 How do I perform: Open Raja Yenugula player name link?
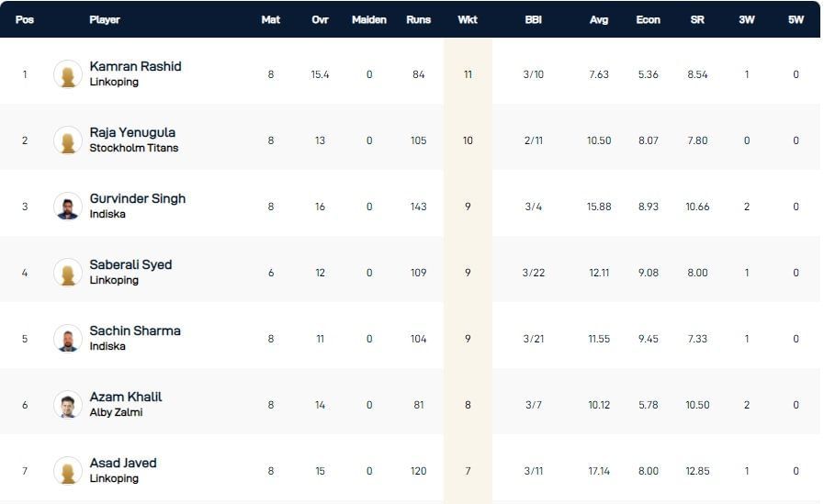click(132, 132)
